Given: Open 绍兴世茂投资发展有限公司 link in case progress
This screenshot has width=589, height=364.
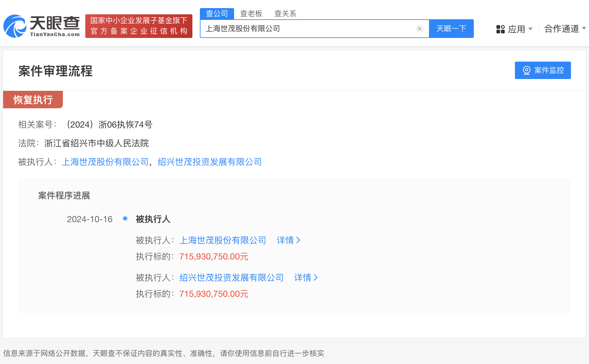Looking at the screenshot, I should 231,278.
